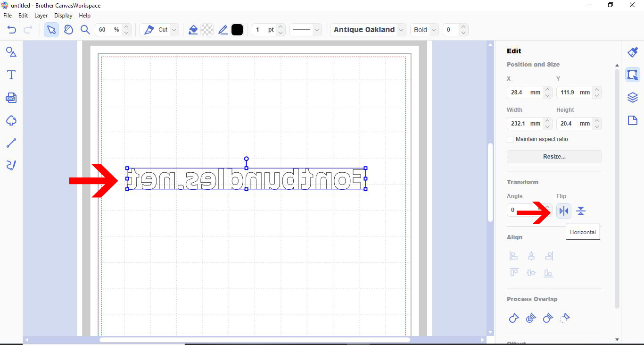Viewport: 644px width, 345px height.
Task: Click the canvas vertical scrollbar thumb
Action: pos(490,182)
